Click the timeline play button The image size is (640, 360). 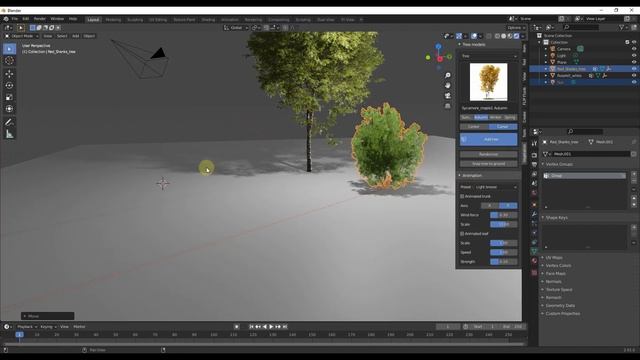[x=271, y=327]
